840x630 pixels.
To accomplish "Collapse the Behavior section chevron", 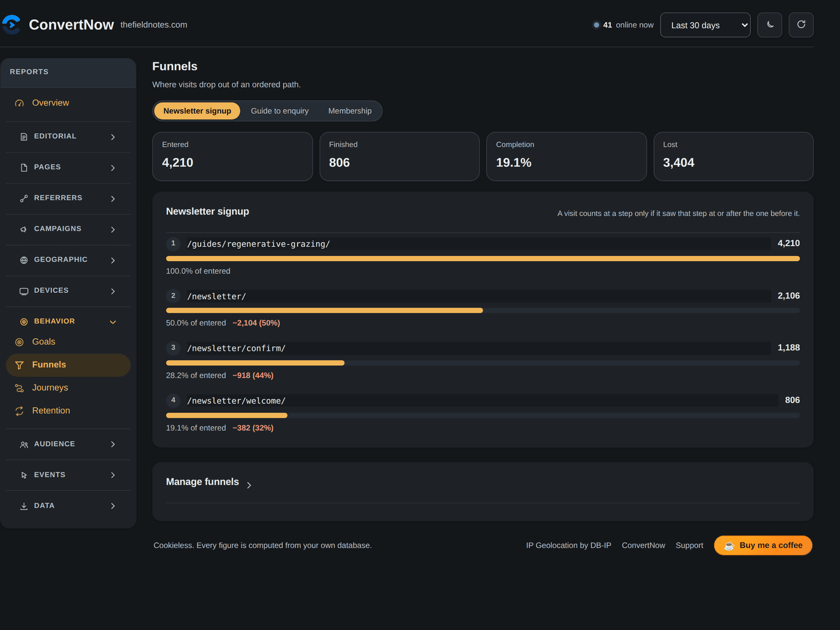I will point(113,322).
